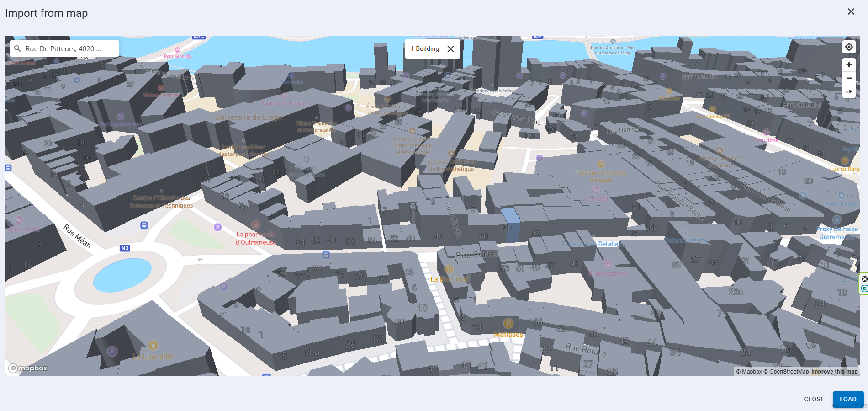Image resolution: width=868 pixels, height=411 pixels.
Task: Select the highlighted blue building number 36
Action: coord(511,224)
